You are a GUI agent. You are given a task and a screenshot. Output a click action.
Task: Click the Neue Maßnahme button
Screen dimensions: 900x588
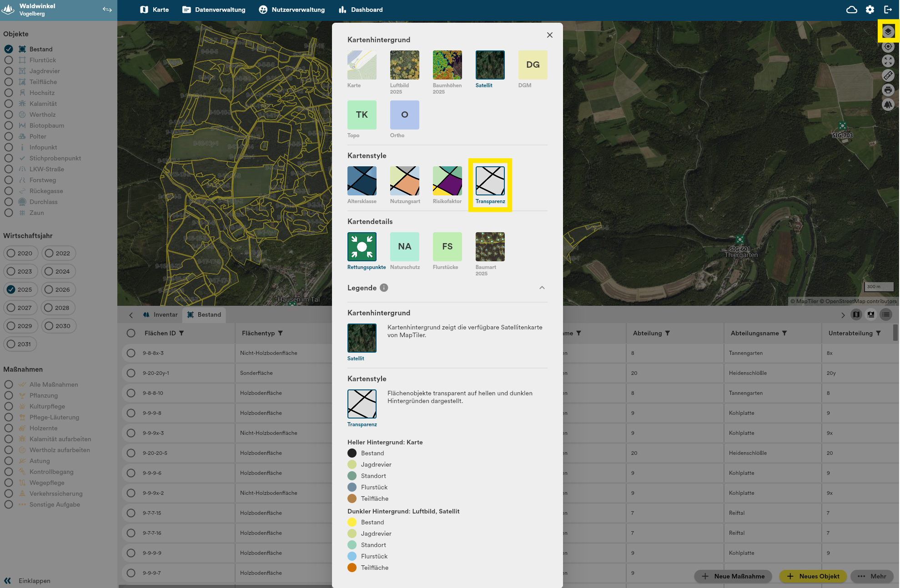[733, 576]
